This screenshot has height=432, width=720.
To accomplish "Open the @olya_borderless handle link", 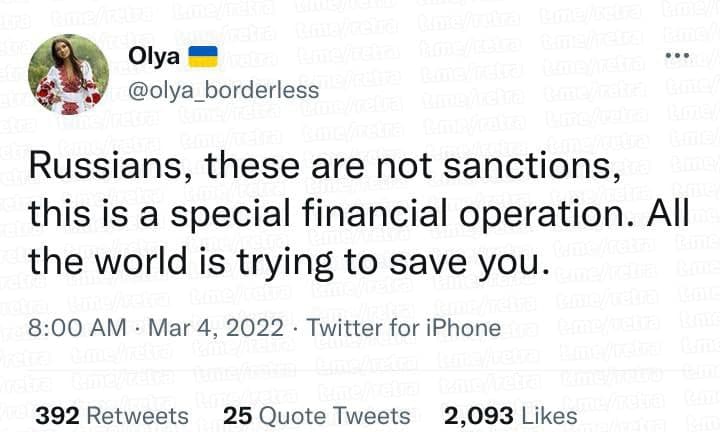I will [224, 90].
